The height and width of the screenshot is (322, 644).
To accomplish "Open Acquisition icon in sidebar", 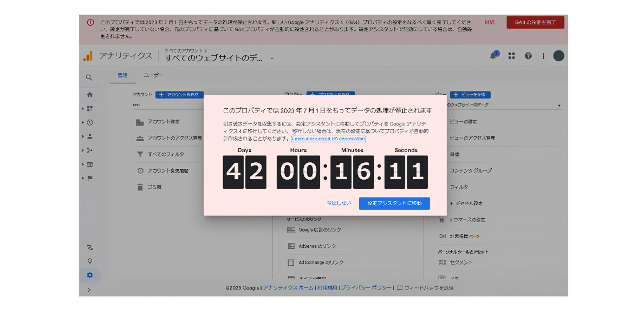I will (x=90, y=150).
